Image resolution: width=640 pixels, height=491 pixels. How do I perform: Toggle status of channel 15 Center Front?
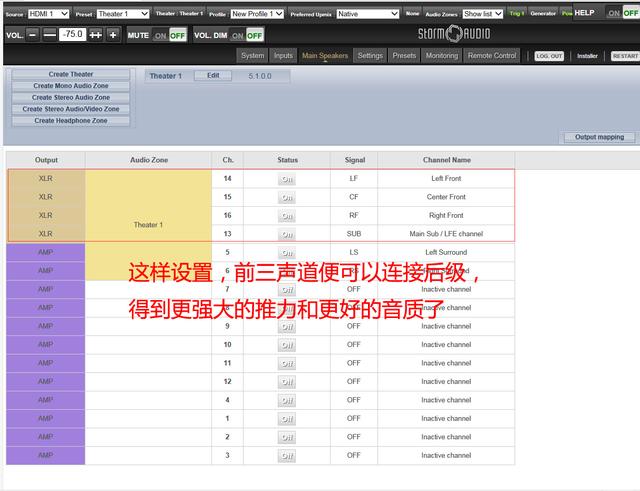pos(287,197)
